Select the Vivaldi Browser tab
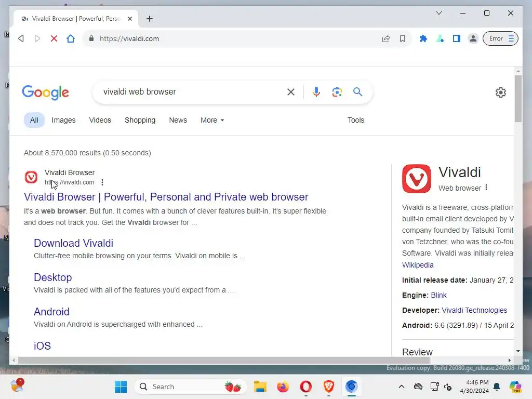The height and width of the screenshot is (399, 532). tap(76, 19)
